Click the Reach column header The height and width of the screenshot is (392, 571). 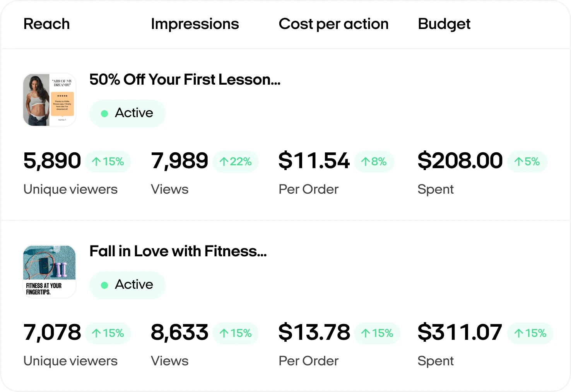click(46, 24)
